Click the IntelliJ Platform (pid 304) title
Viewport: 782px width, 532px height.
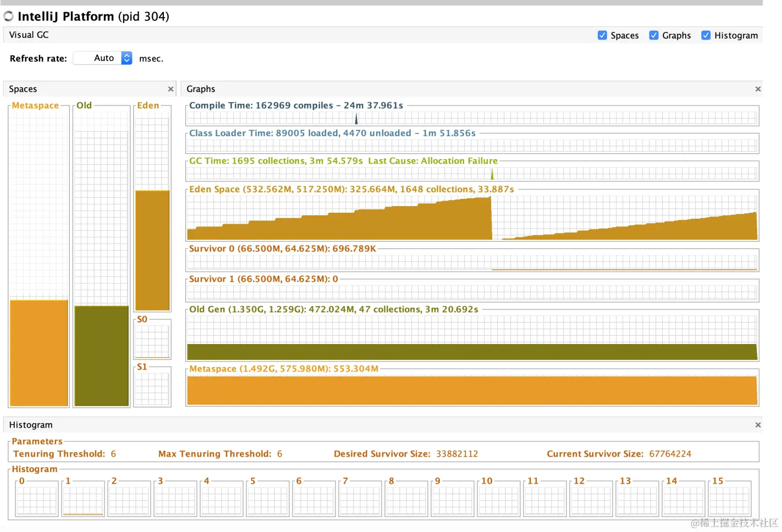(93, 16)
